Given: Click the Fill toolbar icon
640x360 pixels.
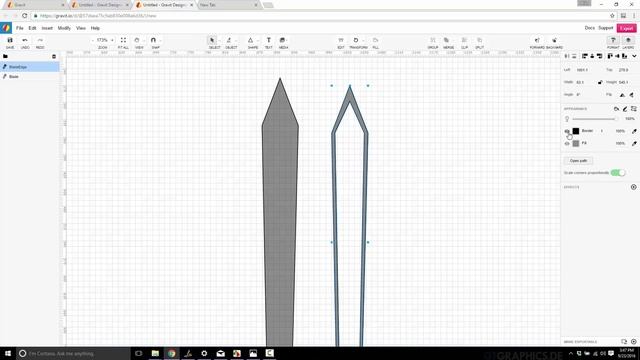Looking at the screenshot, I should [376, 40].
